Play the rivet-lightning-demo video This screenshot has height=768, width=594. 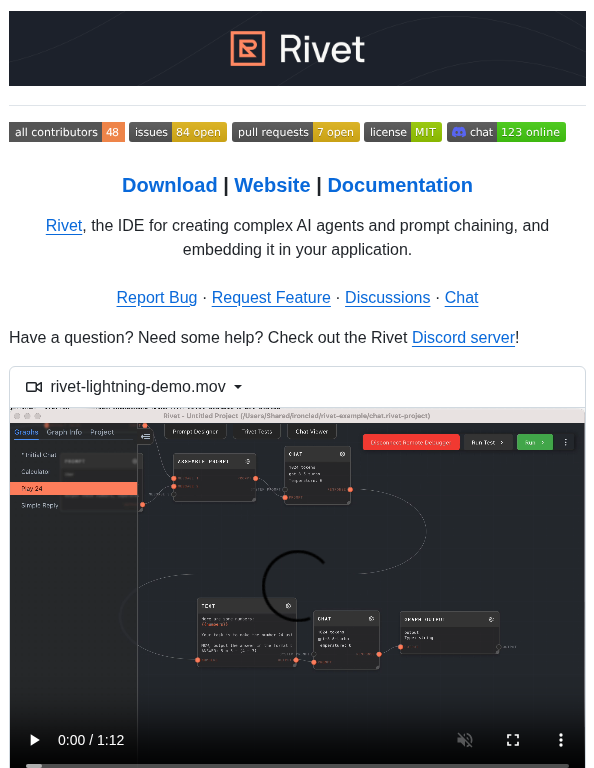pos(34,740)
